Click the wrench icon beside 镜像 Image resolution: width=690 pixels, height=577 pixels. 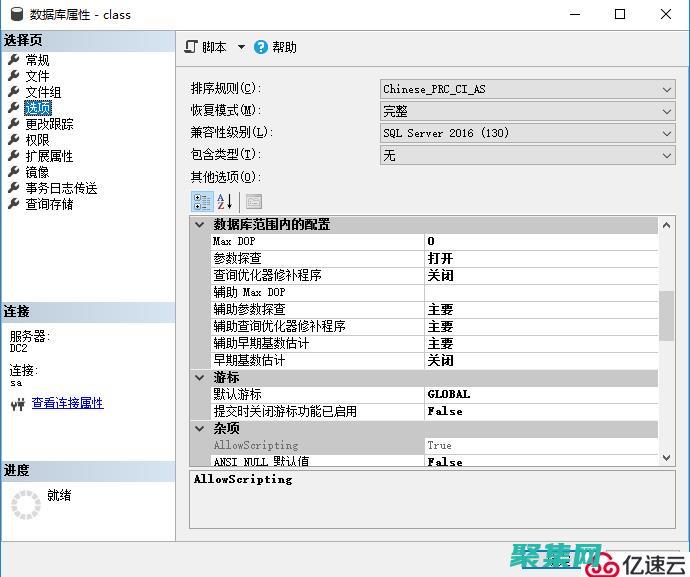click(14, 172)
